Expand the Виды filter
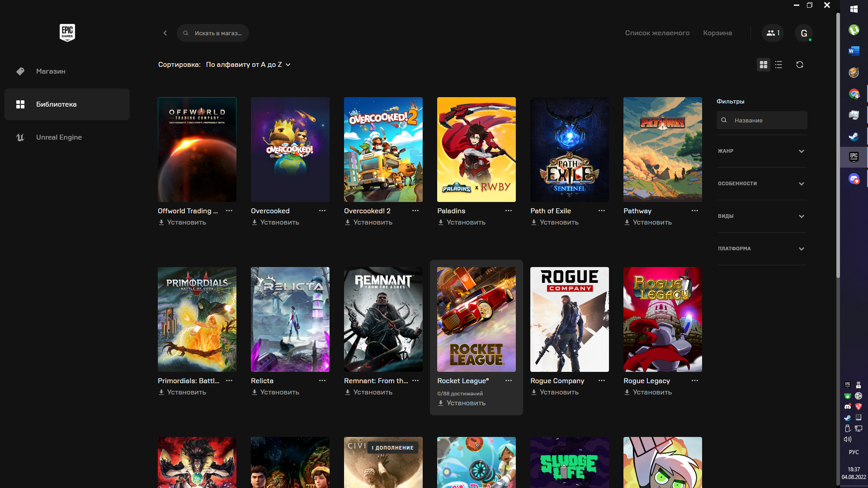 coord(762,216)
